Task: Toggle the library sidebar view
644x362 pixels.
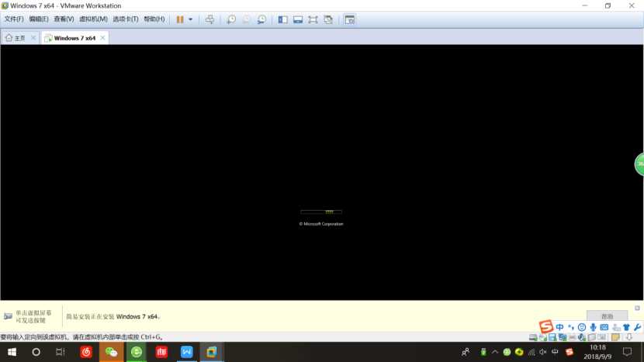Action: (x=282, y=19)
